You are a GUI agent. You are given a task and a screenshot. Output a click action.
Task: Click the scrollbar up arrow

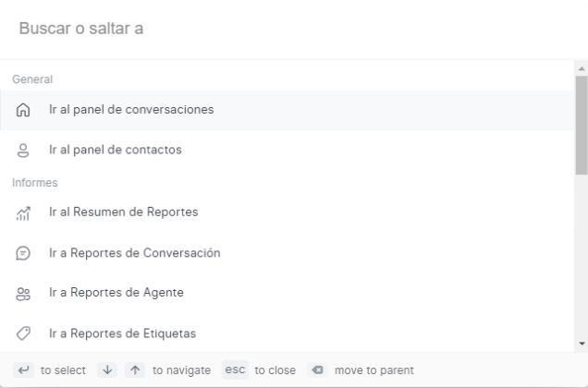click(x=581, y=68)
